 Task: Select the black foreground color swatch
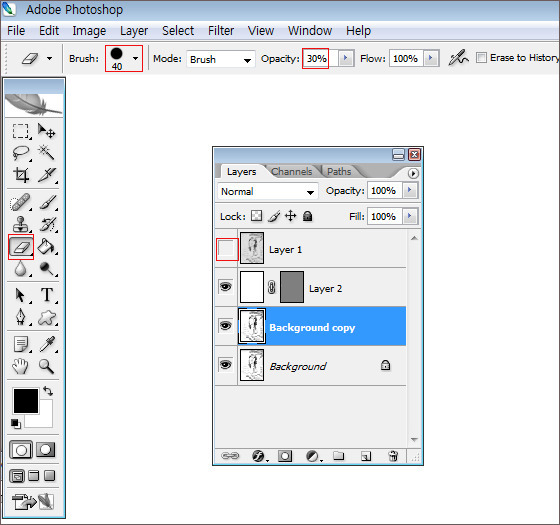[x=26, y=401]
